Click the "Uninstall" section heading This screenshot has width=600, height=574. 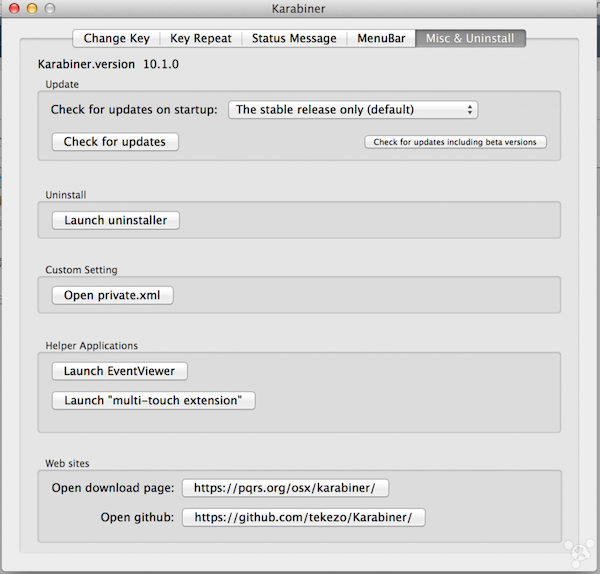66,195
